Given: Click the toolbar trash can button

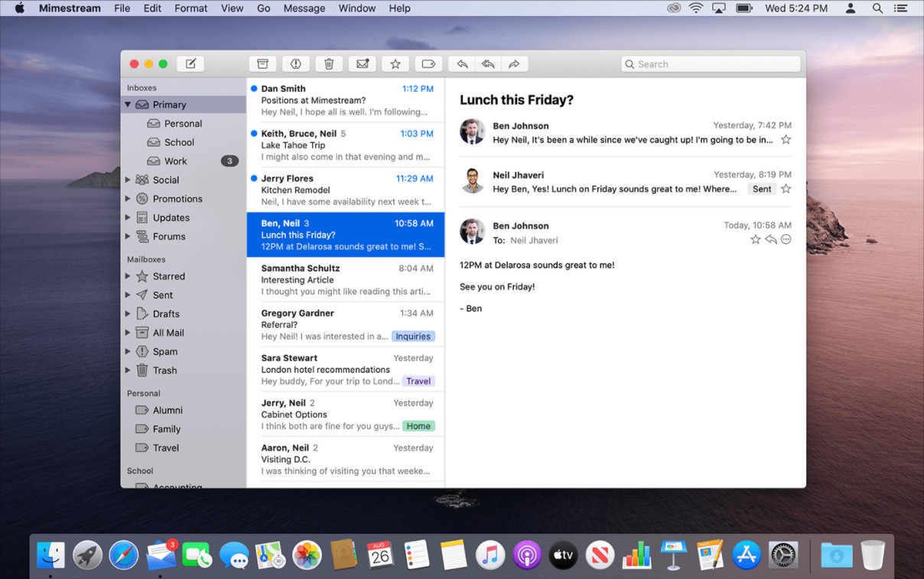Looking at the screenshot, I should (x=329, y=64).
